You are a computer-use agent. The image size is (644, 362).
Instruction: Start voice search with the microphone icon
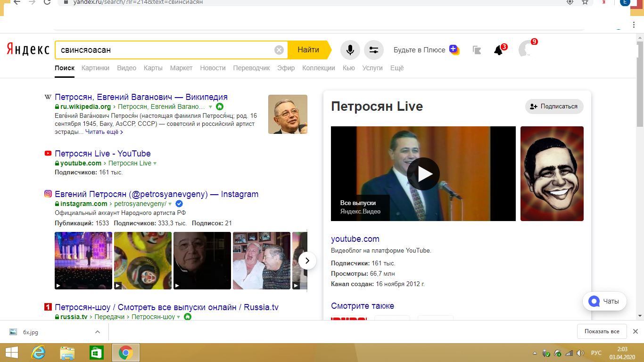click(350, 50)
